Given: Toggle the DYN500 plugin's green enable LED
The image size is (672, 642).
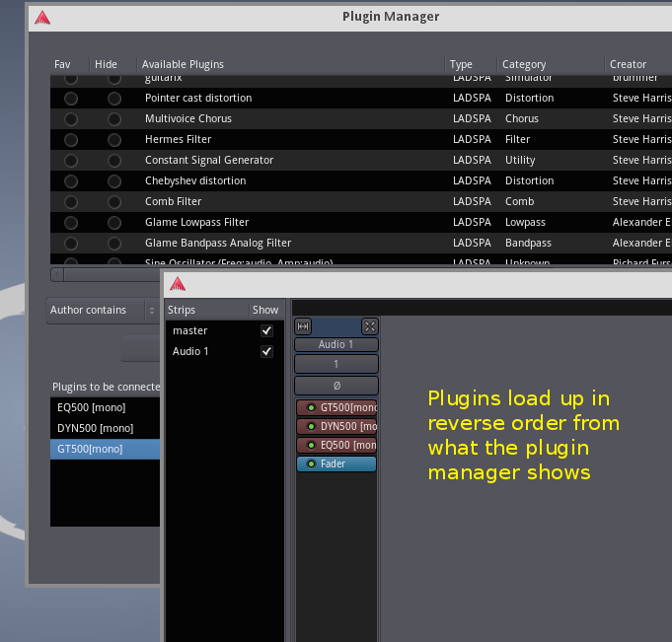Looking at the screenshot, I should coord(311,426).
